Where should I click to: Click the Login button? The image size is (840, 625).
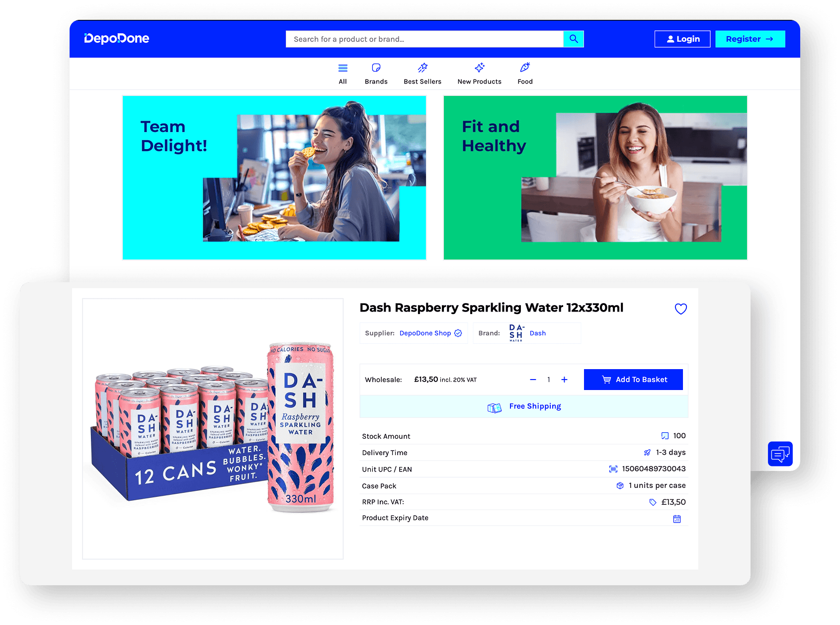[x=682, y=39]
